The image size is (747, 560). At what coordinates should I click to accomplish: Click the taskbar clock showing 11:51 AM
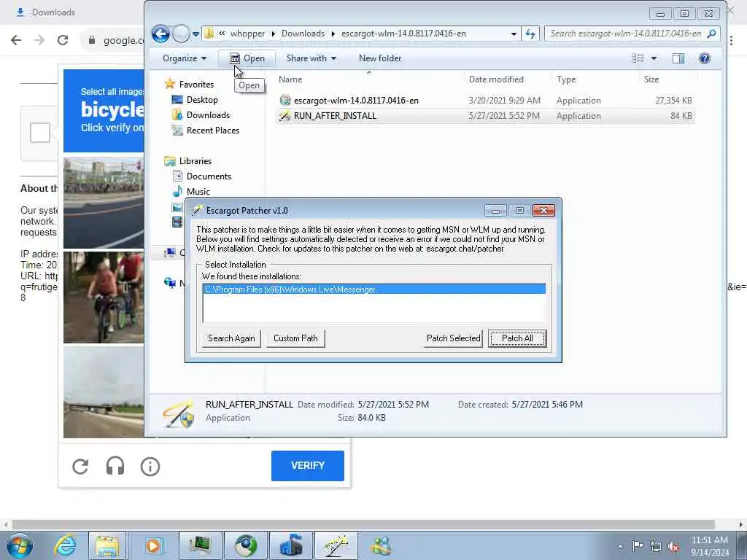pyautogui.click(x=709, y=546)
